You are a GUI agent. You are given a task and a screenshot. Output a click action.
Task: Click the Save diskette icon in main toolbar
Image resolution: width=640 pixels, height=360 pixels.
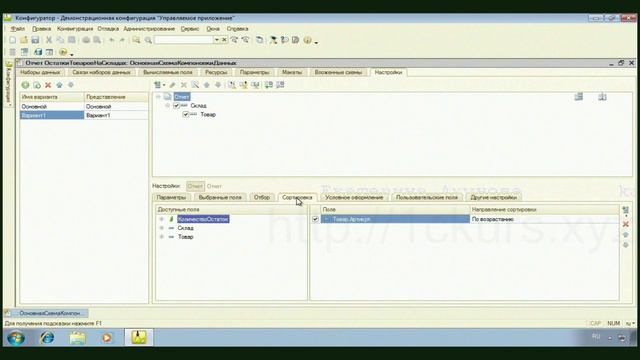pyautogui.click(x=35, y=40)
